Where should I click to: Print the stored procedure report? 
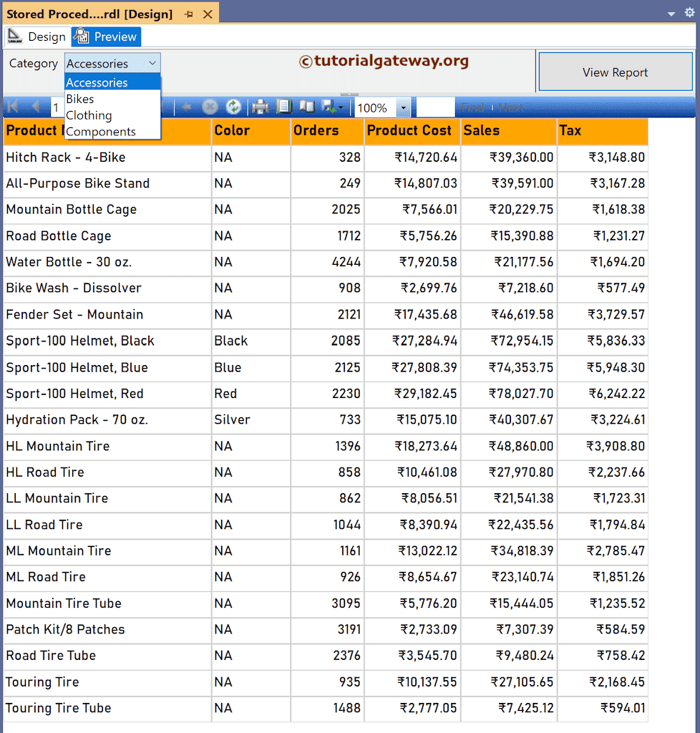tap(259, 107)
